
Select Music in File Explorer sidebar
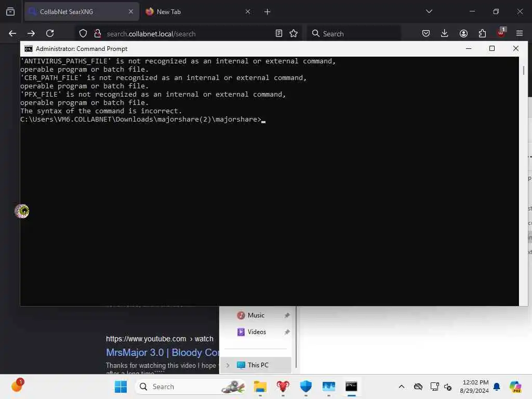click(256, 315)
